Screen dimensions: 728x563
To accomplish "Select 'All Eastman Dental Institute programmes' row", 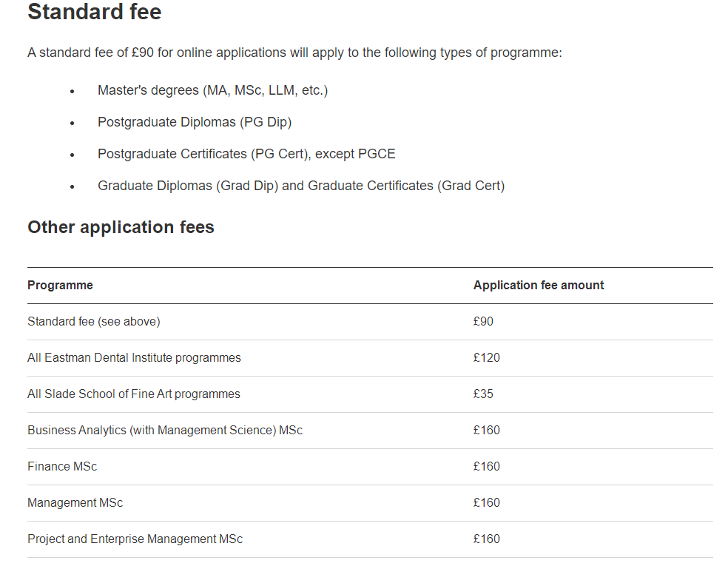I will coord(370,358).
